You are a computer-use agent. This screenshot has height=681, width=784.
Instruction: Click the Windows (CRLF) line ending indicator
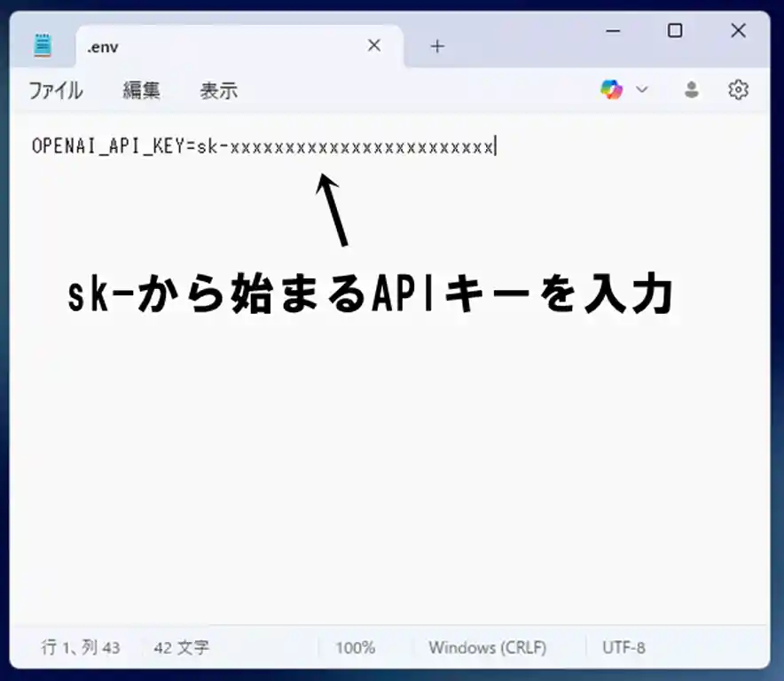[x=488, y=647]
